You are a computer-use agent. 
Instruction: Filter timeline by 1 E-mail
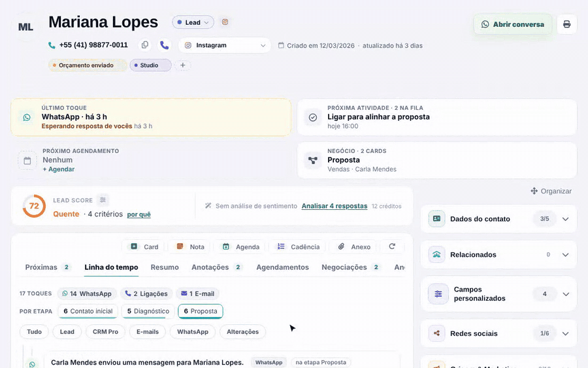pos(197,293)
